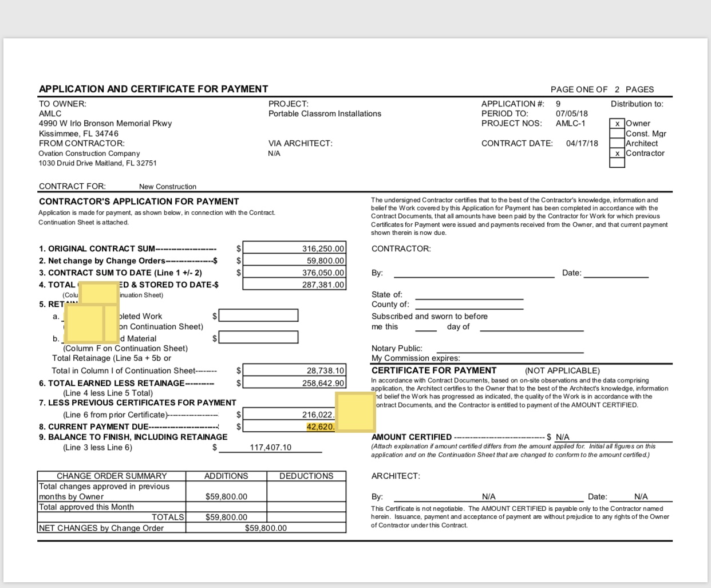
Task: Select Kissimmee, FL 34746 text
Action: (x=79, y=133)
